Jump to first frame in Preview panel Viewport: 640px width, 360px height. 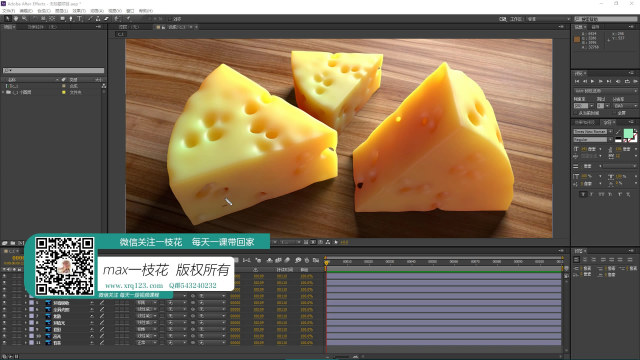coord(577,81)
